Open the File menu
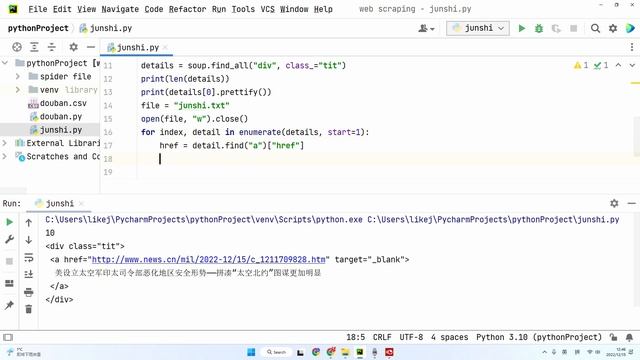Viewport: 640px width, 360px height. tap(38, 9)
